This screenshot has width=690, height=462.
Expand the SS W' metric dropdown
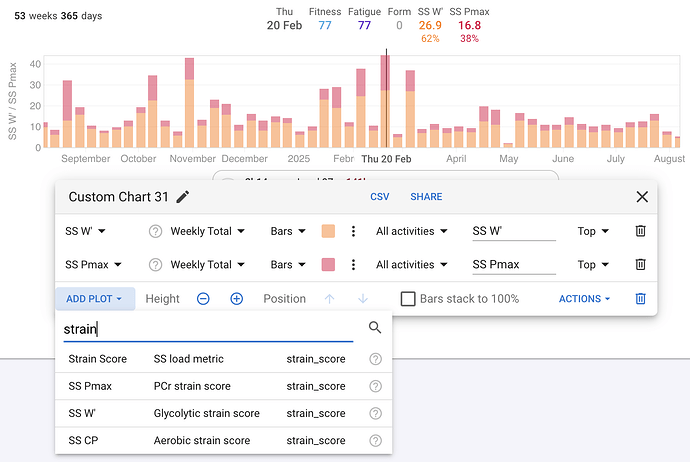(86, 231)
